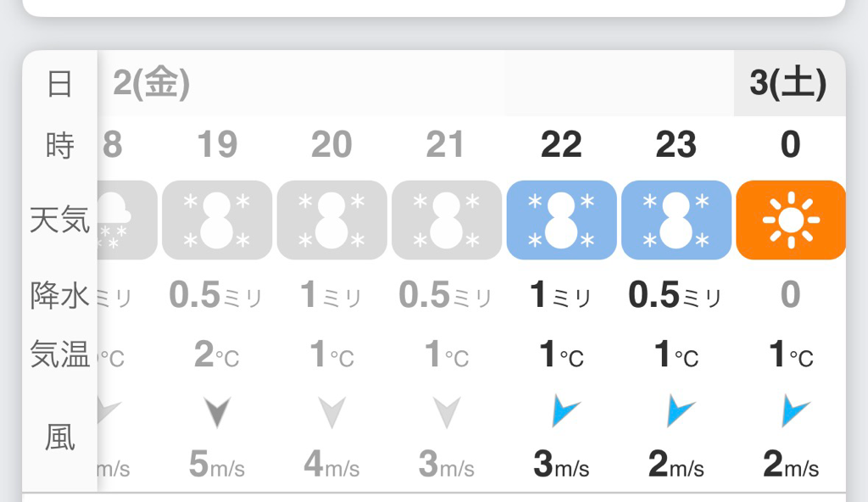The image size is (868, 502).
Task: Tap the snow icon for 19 o'clock
Action: pos(217,220)
